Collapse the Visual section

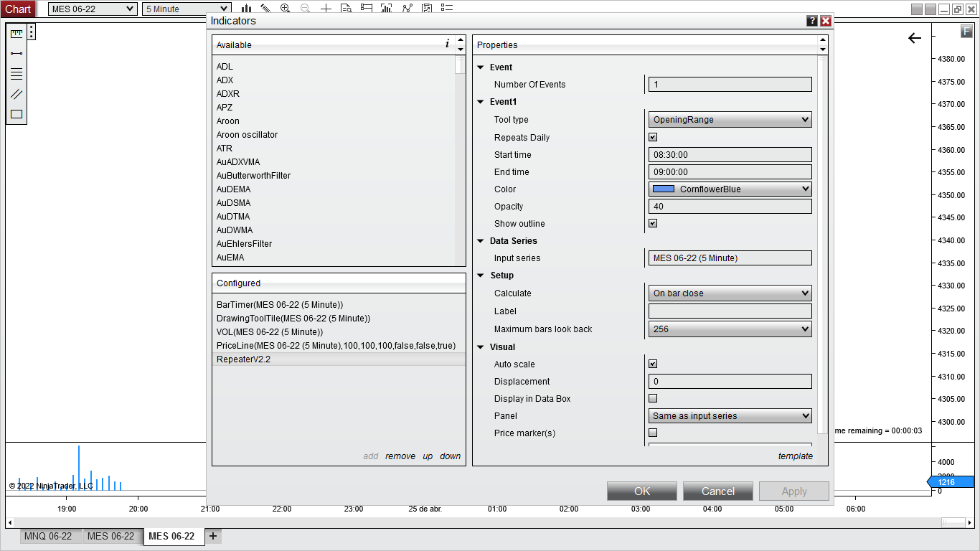coord(481,347)
